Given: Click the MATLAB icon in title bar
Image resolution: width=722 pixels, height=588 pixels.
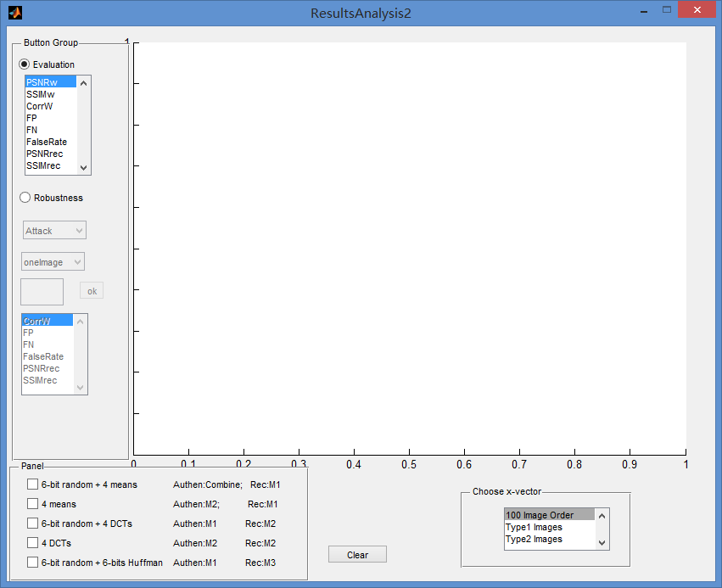Looking at the screenshot, I should 14,13.
